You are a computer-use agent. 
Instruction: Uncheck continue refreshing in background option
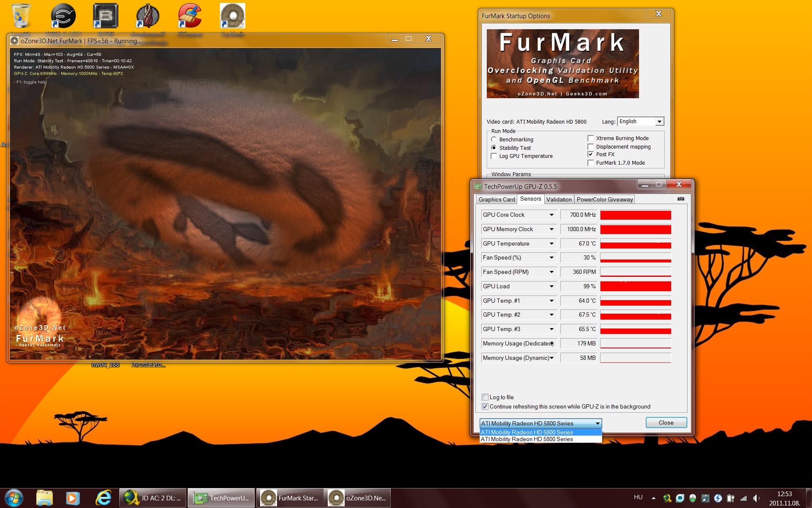tap(566, 406)
